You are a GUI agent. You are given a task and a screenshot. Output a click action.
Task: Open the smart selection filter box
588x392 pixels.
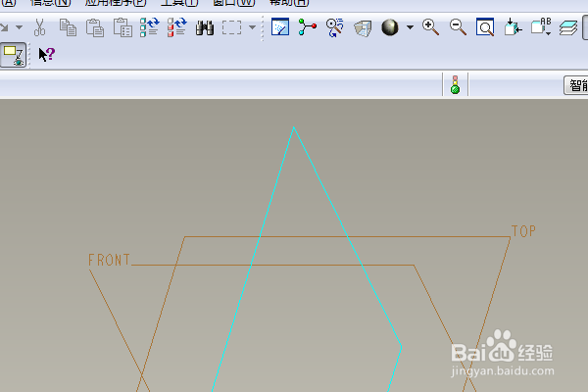click(576, 85)
